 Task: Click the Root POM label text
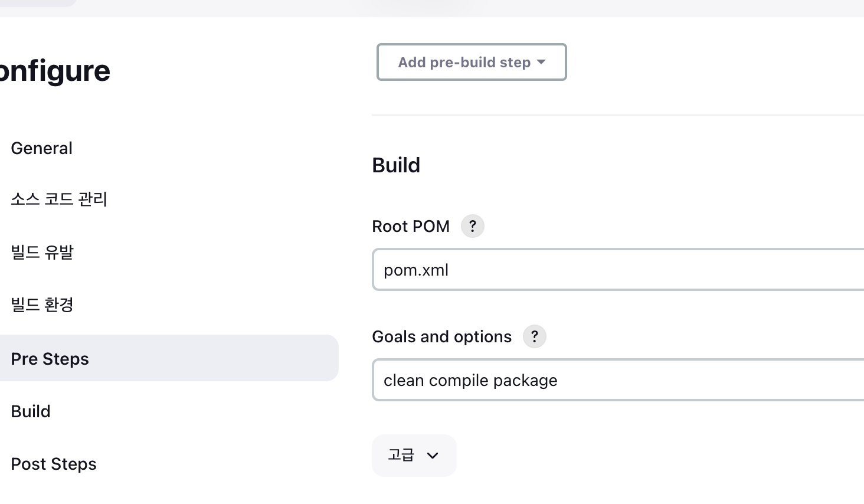point(411,227)
